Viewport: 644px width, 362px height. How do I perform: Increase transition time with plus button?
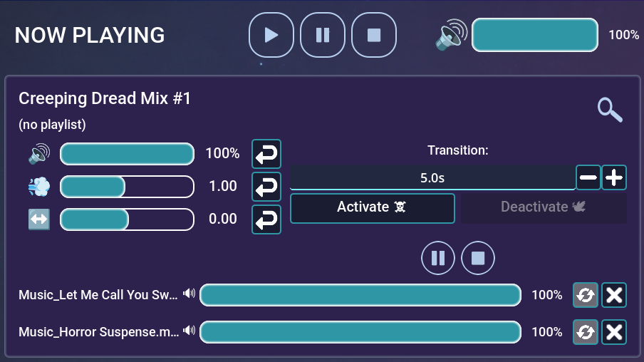(614, 177)
